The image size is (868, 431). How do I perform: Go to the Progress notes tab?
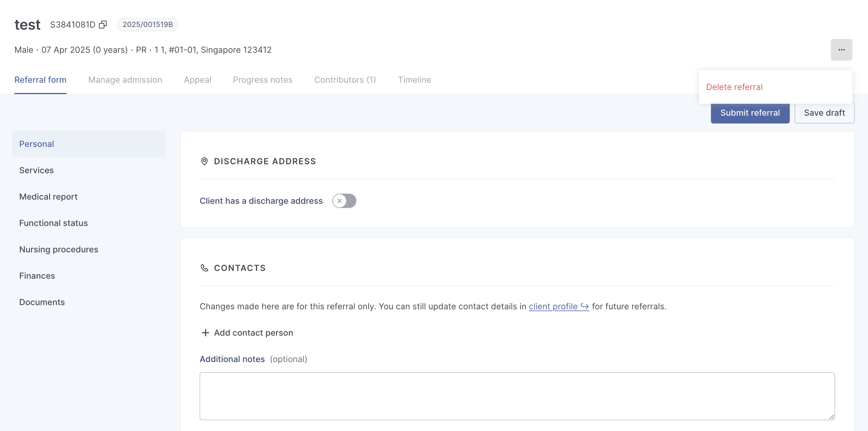tap(263, 80)
